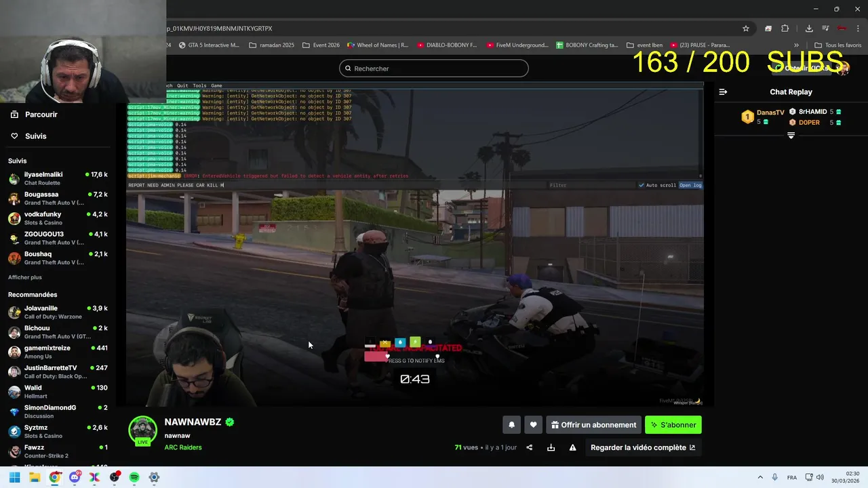Screen dimensions: 868x488
Task: Open ZGOUGOU13 followed channel
Action: point(58,238)
